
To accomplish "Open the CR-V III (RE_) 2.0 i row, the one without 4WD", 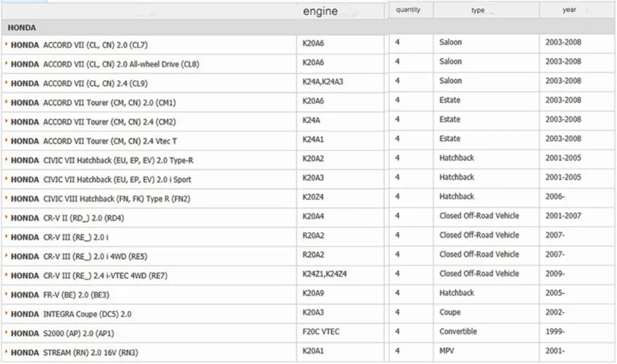I will pos(75,238).
